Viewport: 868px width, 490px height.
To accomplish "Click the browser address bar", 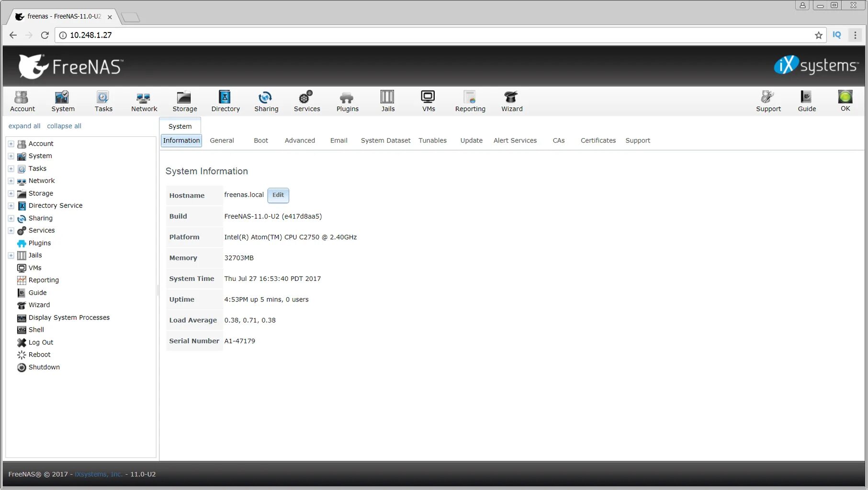I will point(440,35).
